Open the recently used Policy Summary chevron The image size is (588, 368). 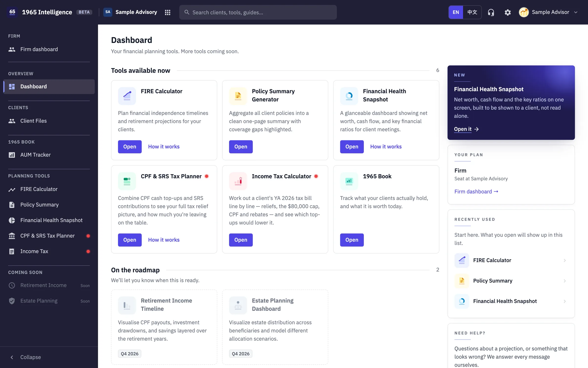point(564,281)
